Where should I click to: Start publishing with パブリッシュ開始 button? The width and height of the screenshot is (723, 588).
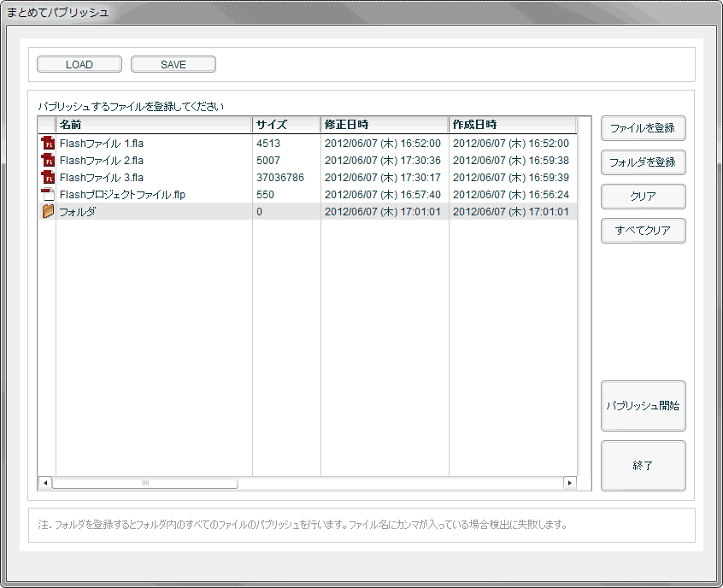click(x=643, y=406)
